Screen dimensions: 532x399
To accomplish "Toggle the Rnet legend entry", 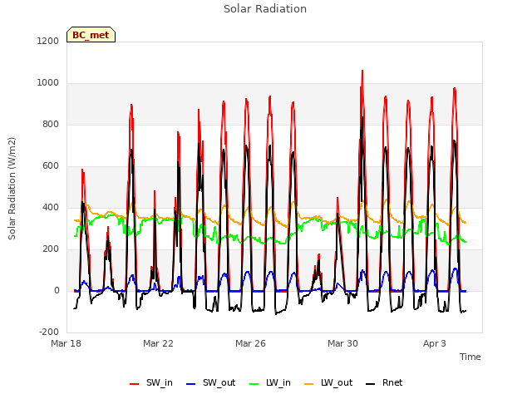I will pyautogui.click(x=384, y=383).
